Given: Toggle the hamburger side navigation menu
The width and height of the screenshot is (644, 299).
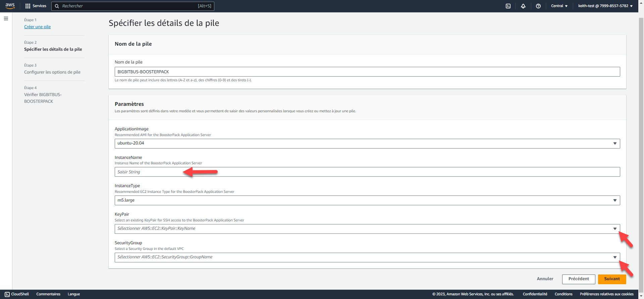Looking at the screenshot, I should 6,18.
